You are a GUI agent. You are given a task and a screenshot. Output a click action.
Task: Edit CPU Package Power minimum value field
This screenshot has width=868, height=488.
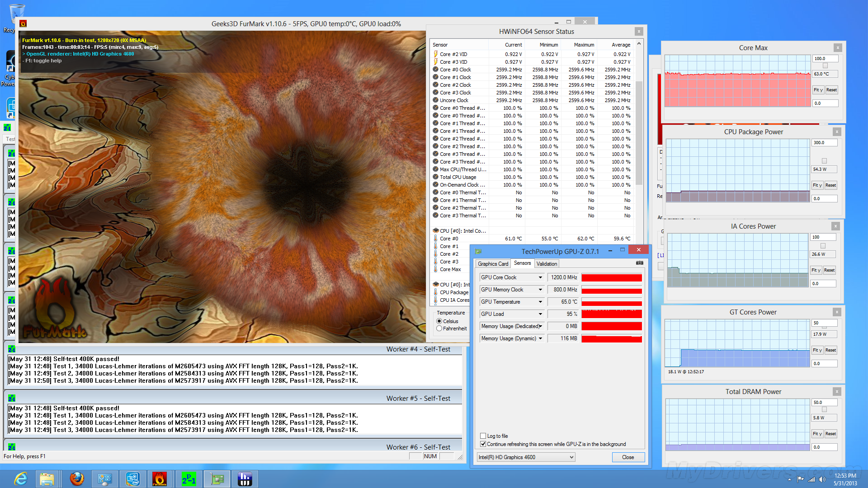(x=824, y=199)
